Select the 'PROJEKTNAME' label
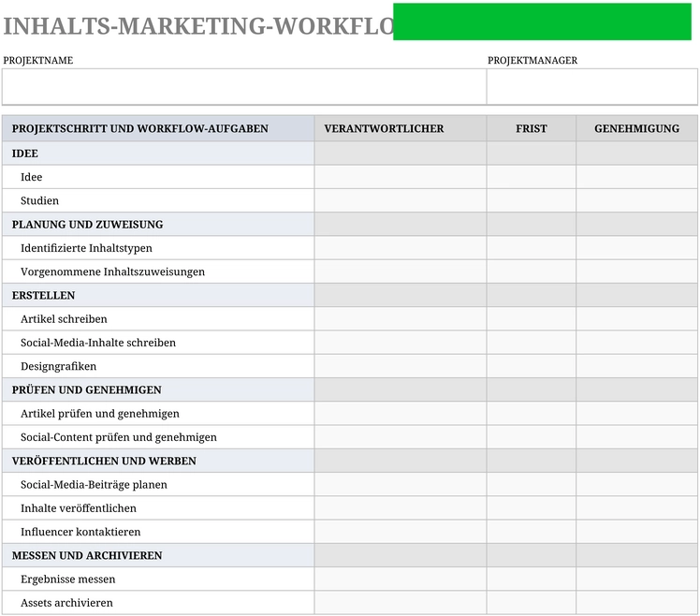700x616 pixels. [38, 61]
